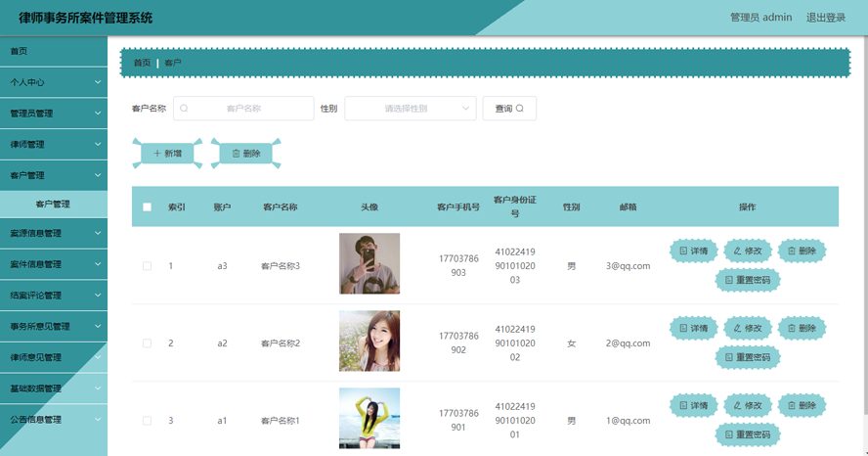Open avatar thumbnail of 客户名称1
This screenshot has width=868, height=456.
pos(369,418)
